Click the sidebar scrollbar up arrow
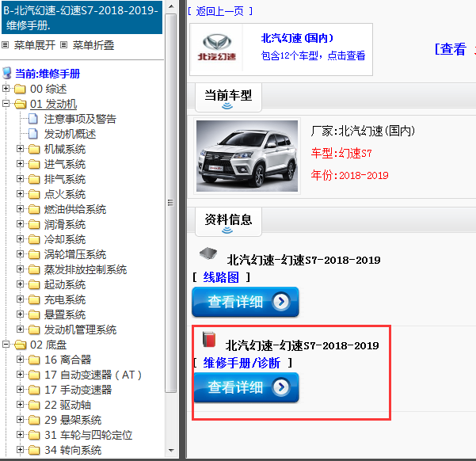The width and height of the screenshot is (476, 461). 171,6
